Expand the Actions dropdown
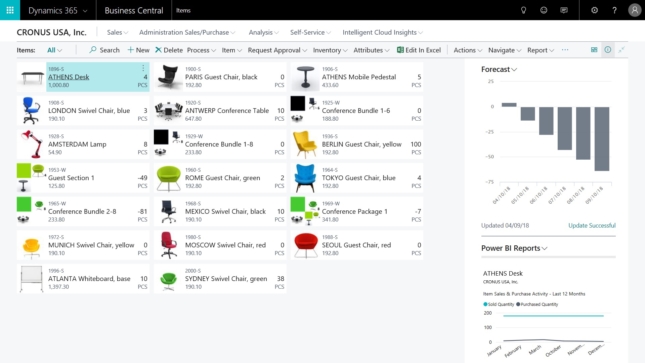 pyautogui.click(x=468, y=50)
